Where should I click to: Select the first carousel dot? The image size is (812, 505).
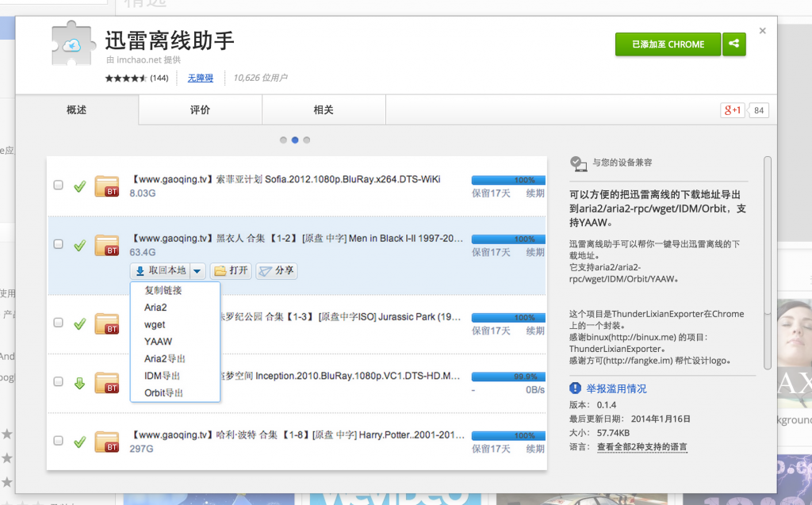283,140
